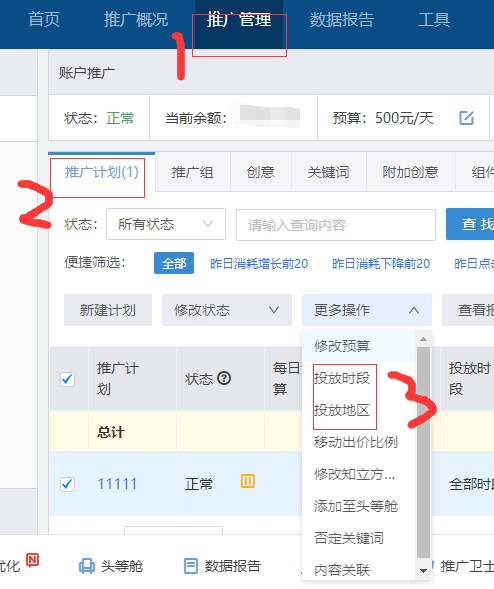Viewport: 494px width, 589px height.
Task: Click the status help question mark icon
Action: pos(224,378)
